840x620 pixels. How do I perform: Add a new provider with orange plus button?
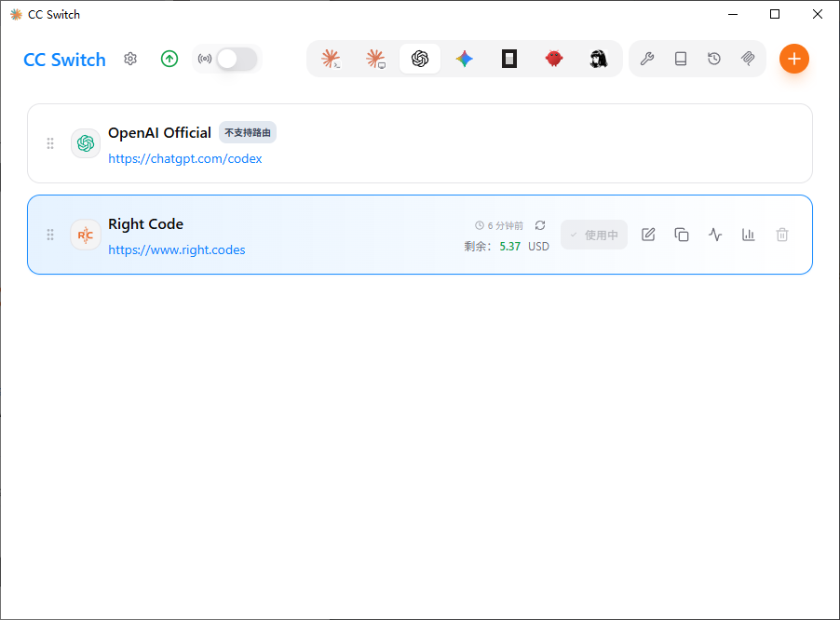point(794,59)
